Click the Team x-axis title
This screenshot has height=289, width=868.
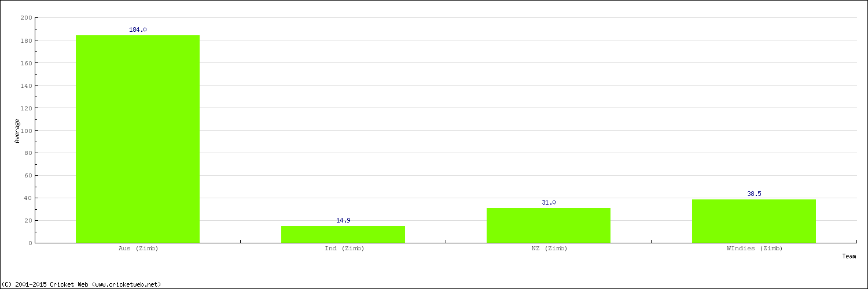point(849,256)
